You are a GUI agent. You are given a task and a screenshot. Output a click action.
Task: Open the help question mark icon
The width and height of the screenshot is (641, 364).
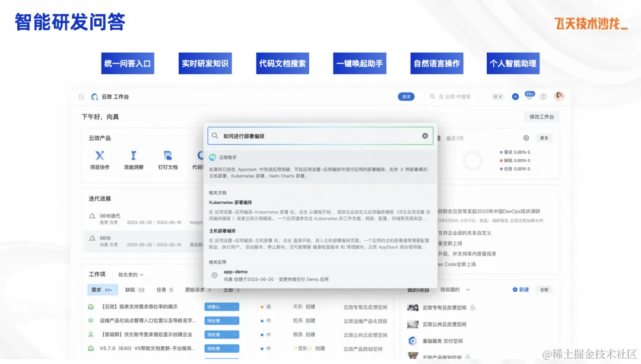coord(543,97)
